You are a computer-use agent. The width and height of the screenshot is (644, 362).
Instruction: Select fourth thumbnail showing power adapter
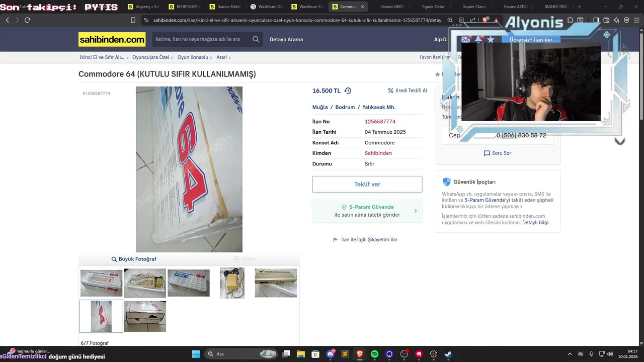click(232, 283)
